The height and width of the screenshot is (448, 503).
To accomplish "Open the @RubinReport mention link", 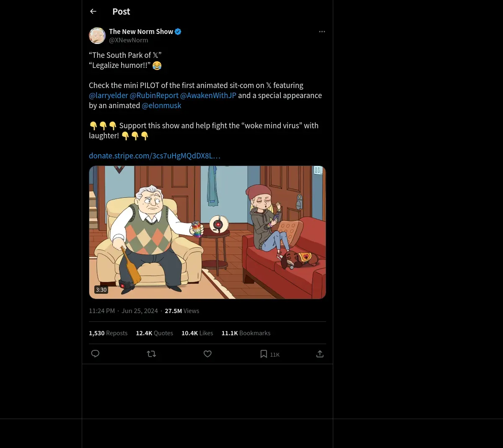I will pos(154,96).
